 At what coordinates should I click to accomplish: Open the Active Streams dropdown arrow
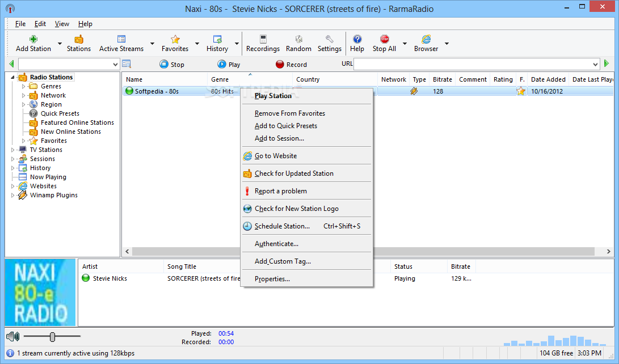(153, 44)
